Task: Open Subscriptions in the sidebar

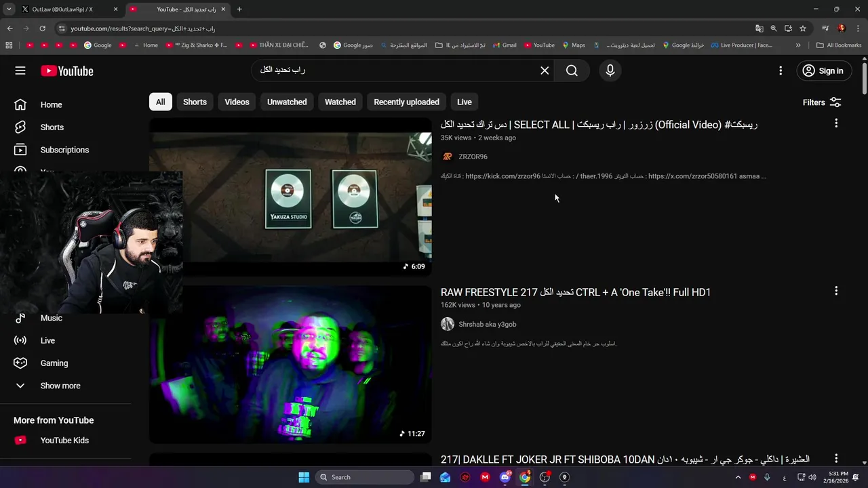Action: click(x=66, y=150)
